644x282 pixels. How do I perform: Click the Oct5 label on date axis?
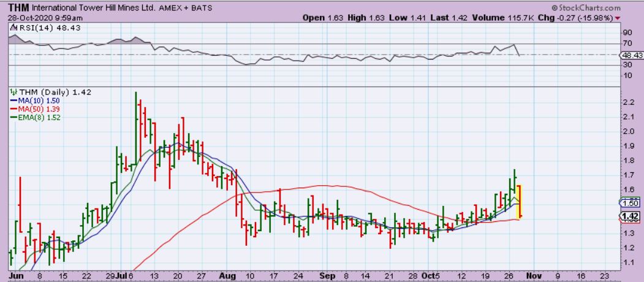coord(431,276)
